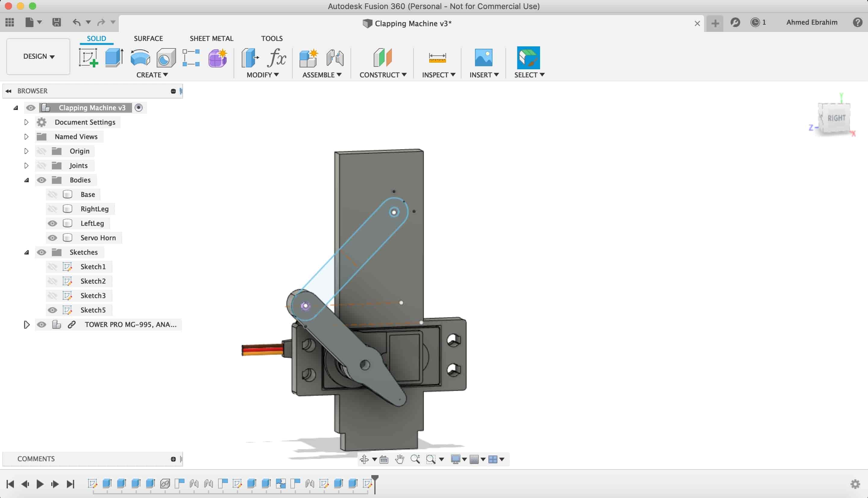Open the INSPECT menu
This screenshot has width=868, height=498.
pyautogui.click(x=439, y=75)
